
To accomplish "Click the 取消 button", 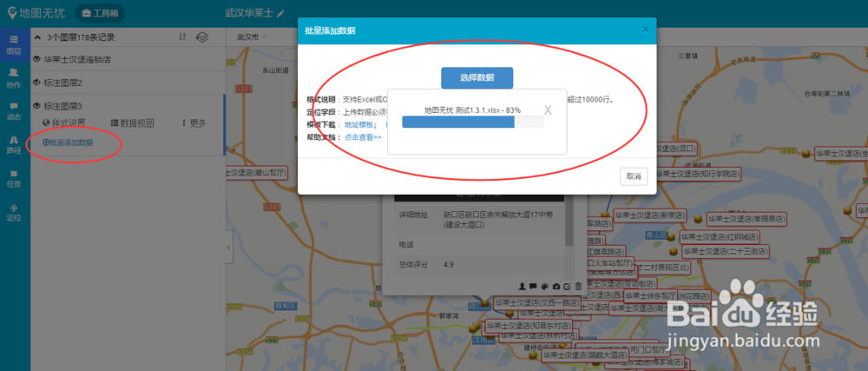I will point(634,176).
